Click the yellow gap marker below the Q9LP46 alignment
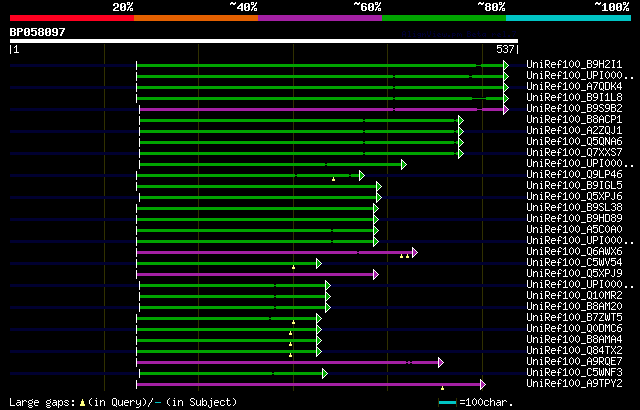Screen dimensions: 640x410 (333, 179)
